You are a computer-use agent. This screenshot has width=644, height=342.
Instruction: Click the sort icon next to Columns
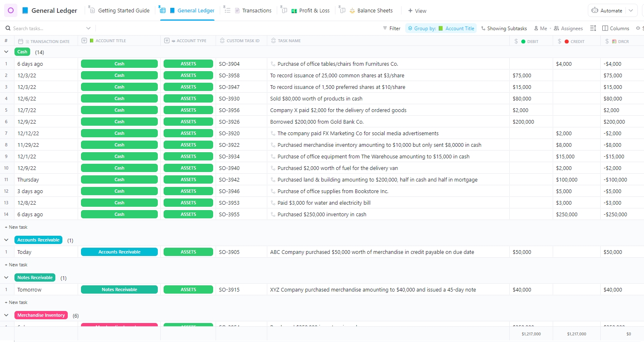pos(593,28)
